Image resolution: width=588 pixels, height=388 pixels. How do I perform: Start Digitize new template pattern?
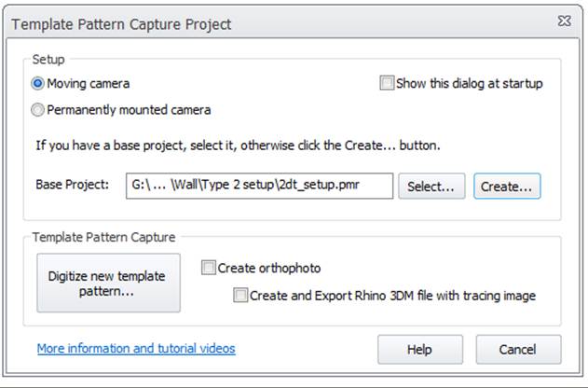(108, 283)
